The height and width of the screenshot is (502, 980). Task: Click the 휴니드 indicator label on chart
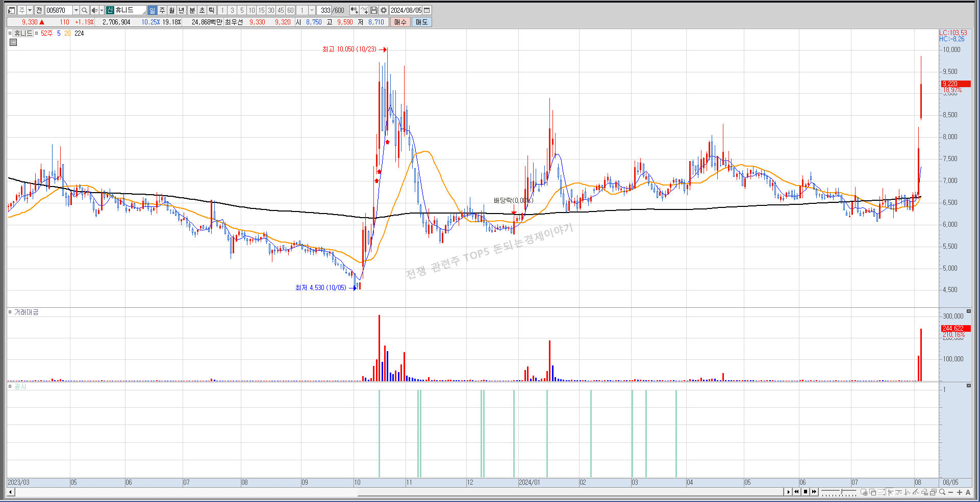click(x=23, y=33)
